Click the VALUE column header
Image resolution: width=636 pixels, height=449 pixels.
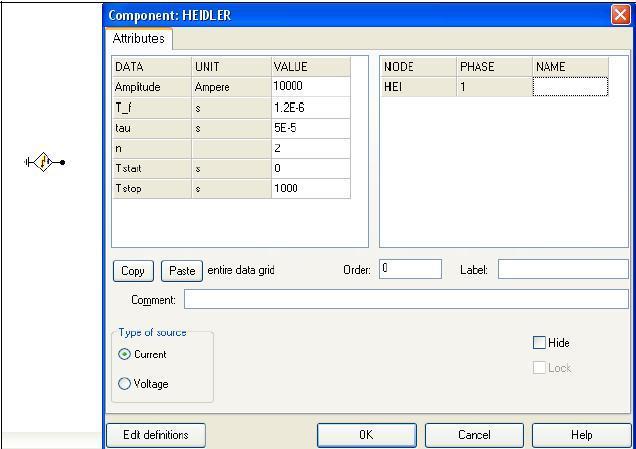click(310, 67)
